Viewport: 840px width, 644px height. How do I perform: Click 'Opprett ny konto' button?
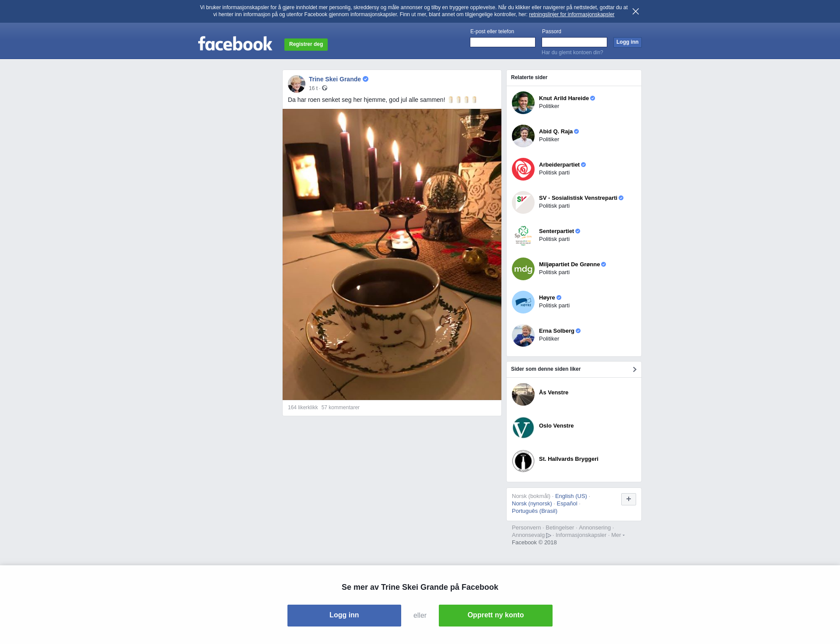click(495, 616)
